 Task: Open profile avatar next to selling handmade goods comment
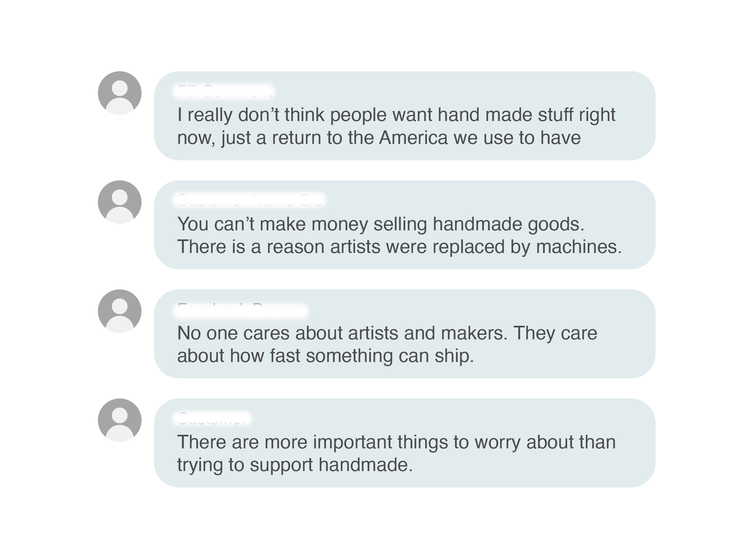119,202
